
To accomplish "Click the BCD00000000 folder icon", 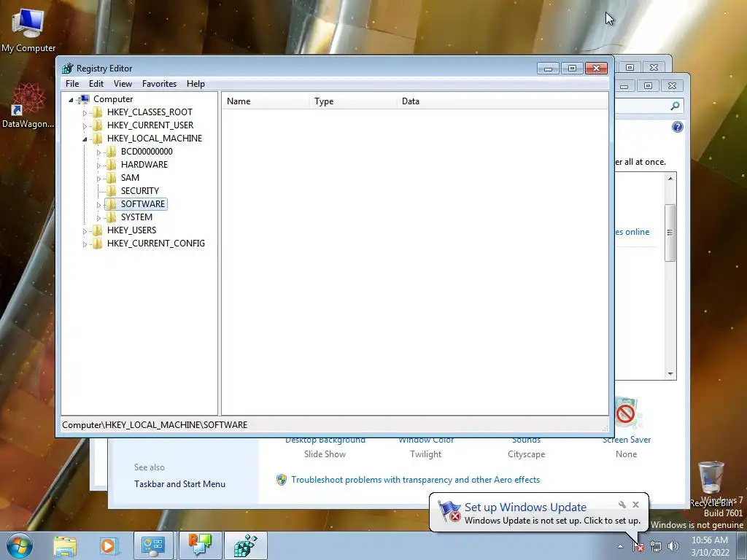I will (x=111, y=152).
